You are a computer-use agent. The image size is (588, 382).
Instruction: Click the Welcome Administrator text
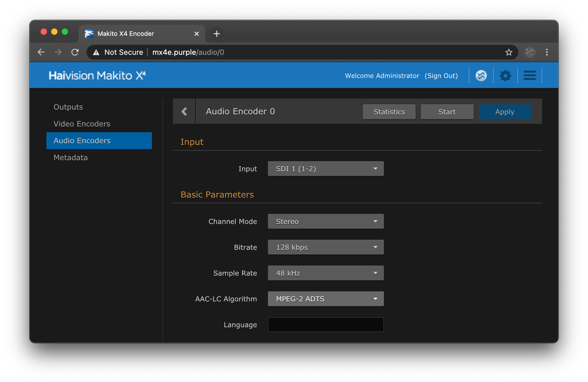point(382,76)
